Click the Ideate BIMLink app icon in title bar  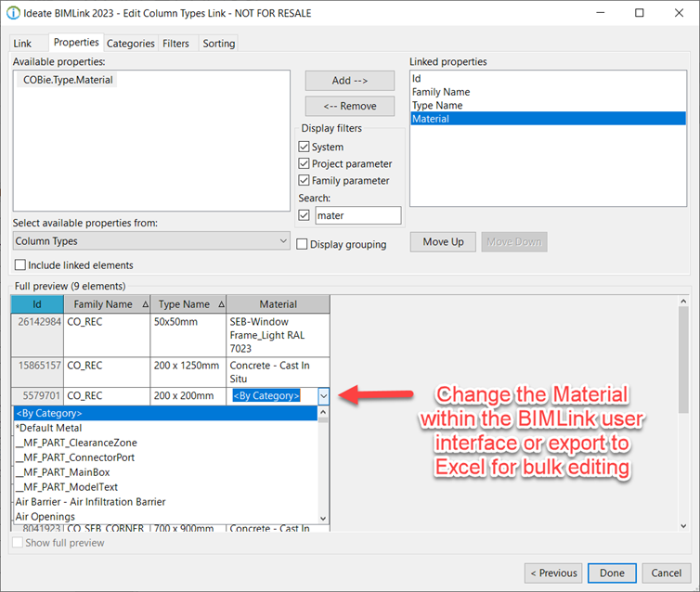[x=13, y=13]
